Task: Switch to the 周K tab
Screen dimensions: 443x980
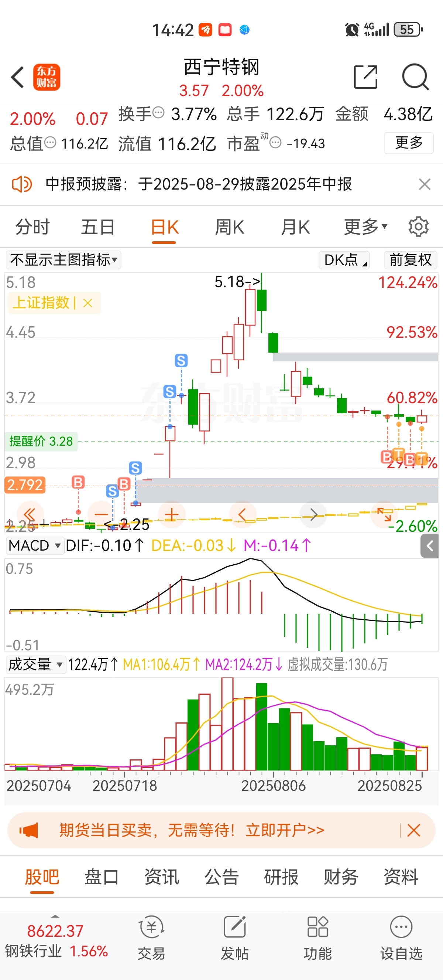Action: point(230,227)
